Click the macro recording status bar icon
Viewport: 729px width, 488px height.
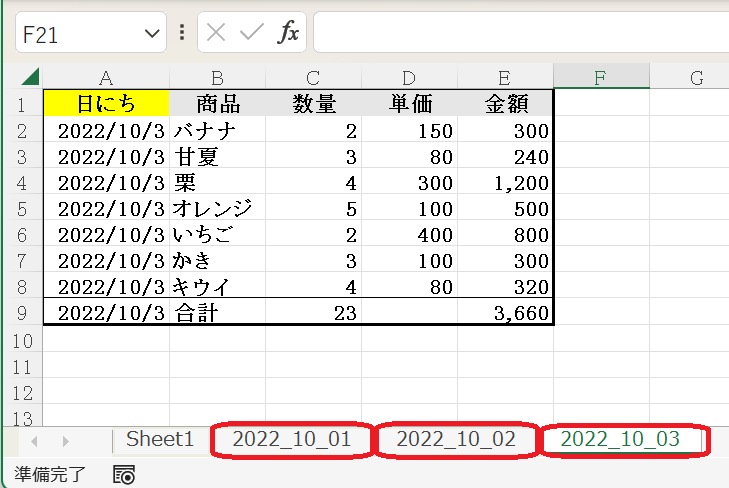124,475
